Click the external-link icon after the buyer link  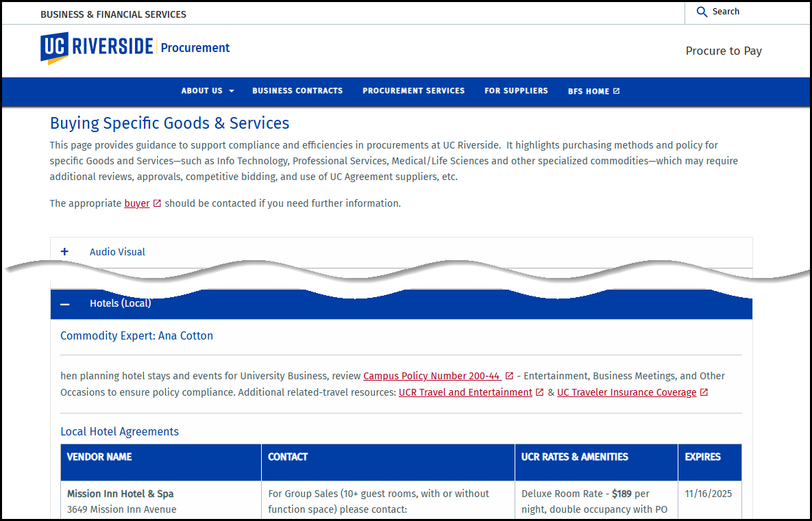156,203
